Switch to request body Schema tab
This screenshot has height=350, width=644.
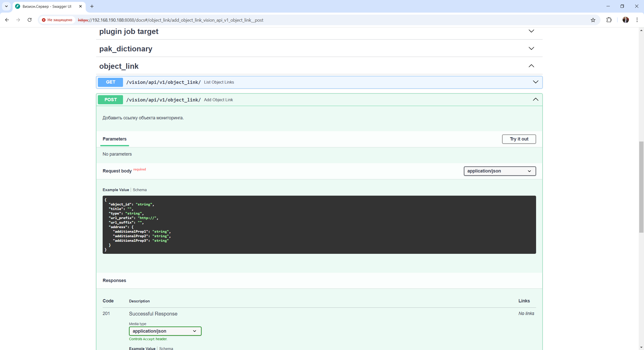[140, 190]
